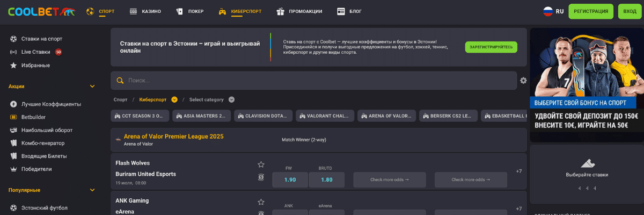Click the Казино slot machine icon
Viewport: 644px width, 215px height.
134,11
